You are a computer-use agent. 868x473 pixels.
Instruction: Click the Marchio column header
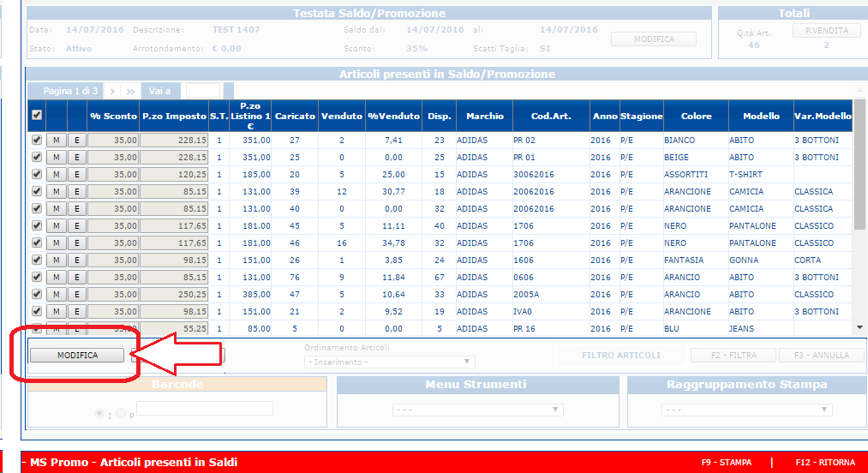tap(484, 116)
